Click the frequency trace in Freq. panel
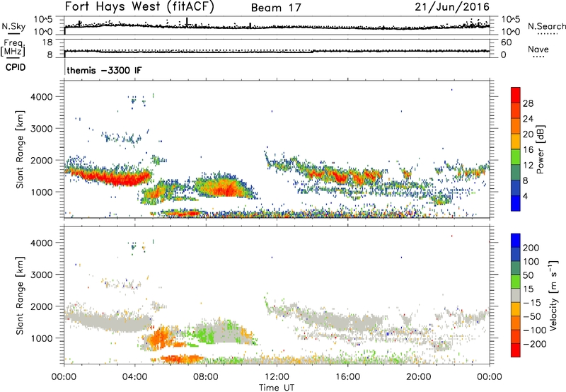The image size is (566, 392). pyautogui.click(x=277, y=51)
